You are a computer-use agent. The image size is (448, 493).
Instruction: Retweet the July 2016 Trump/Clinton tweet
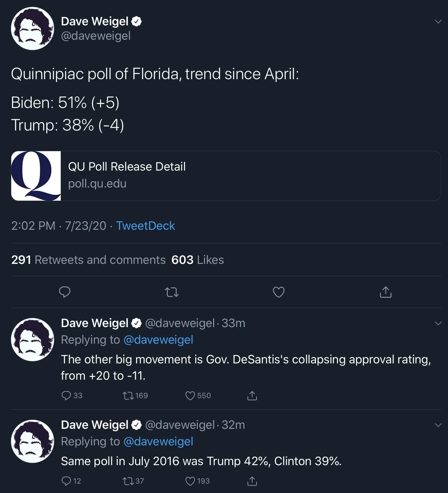pyautogui.click(x=128, y=481)
